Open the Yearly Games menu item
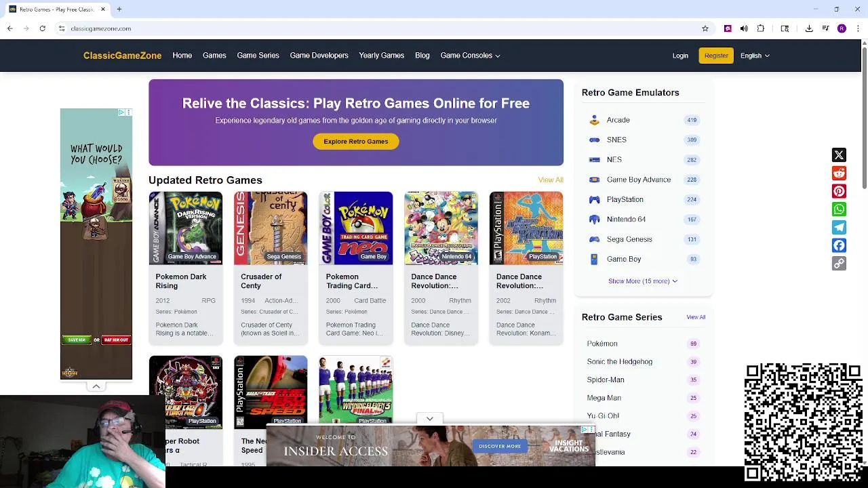Image resolution: width=868 pixels, height=488 pixels. (x=381, y=56)
